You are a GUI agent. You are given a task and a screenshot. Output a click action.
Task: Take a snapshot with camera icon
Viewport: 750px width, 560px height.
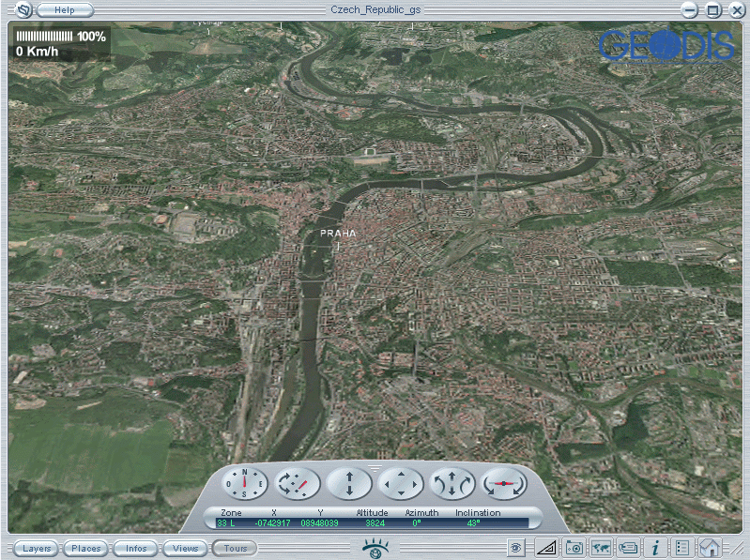[574, 548]
